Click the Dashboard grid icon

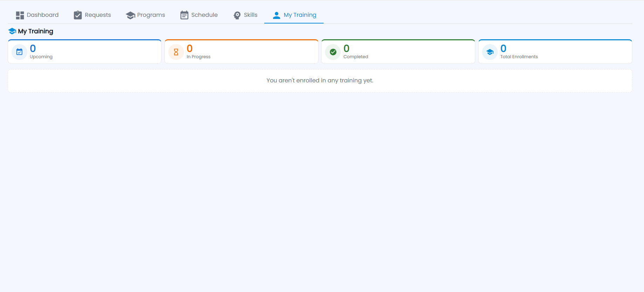pyautogui.click(x=20, y=15)
